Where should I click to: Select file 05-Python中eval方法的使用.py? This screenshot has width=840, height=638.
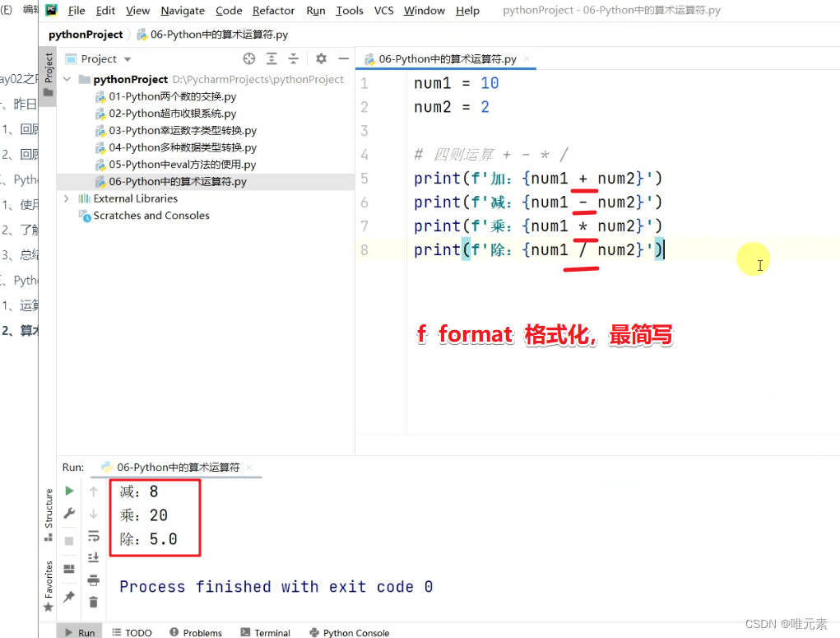coord(182,165)
